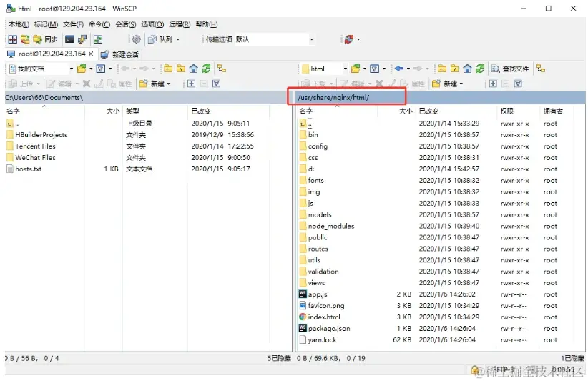Open the 选项(O) menu
The image size is (588, 383).
152,25
